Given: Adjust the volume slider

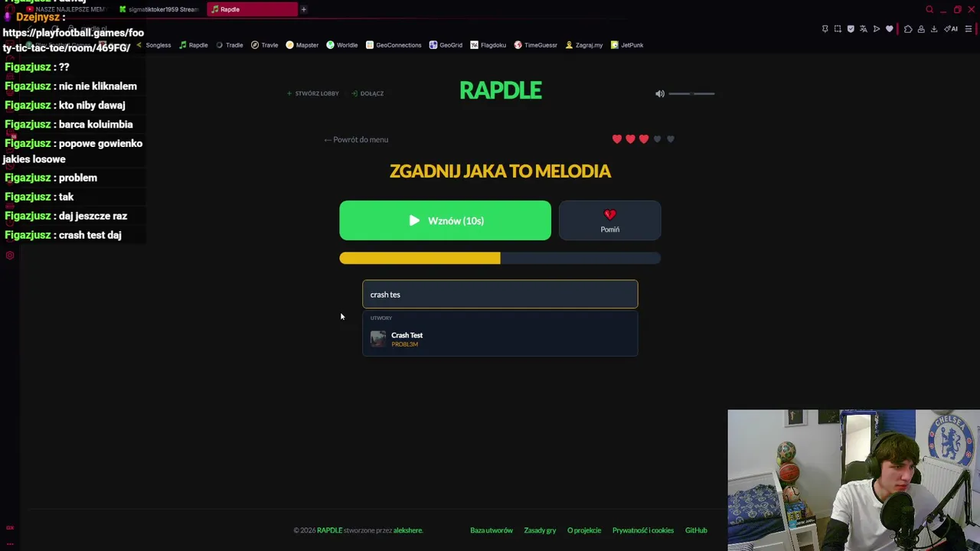Looking at the screenshot, I should pyautogui.click(x=691, y=93).
